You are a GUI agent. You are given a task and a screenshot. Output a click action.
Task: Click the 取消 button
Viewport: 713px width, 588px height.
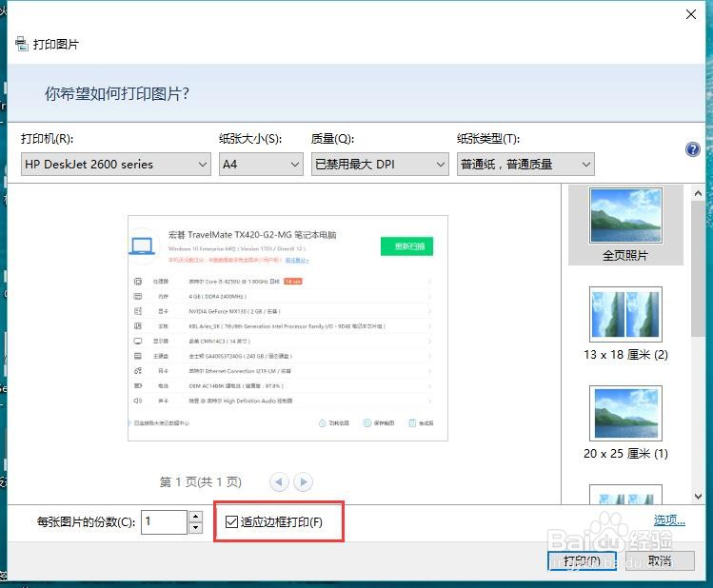pyautogui.click(x=660, y=560)
